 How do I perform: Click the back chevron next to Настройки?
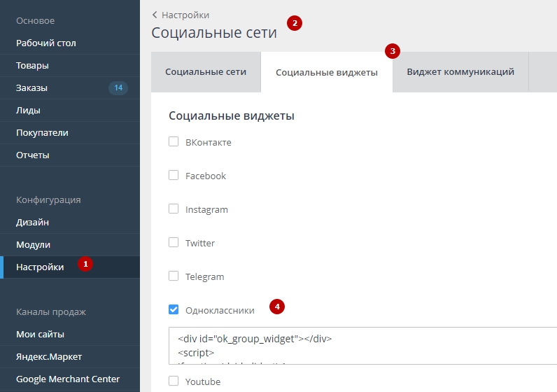tap(155, 15)
